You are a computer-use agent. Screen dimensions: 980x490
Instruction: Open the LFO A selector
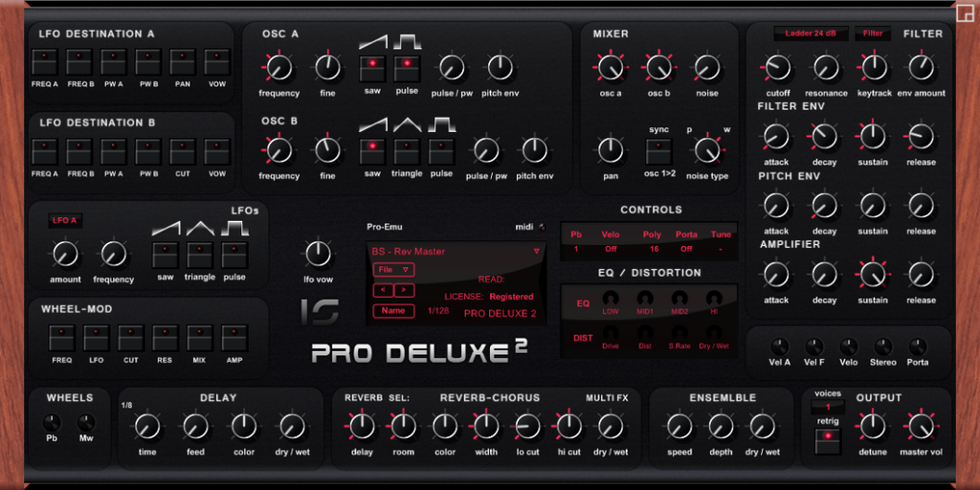(65, 221)
